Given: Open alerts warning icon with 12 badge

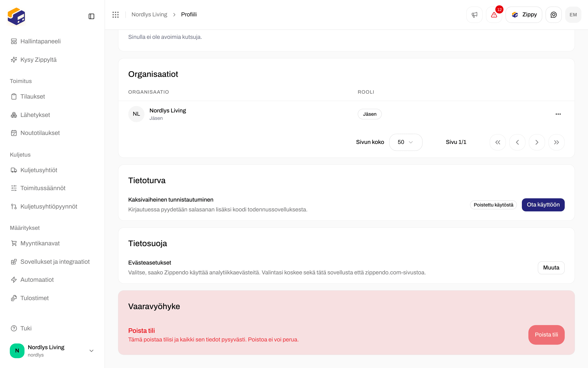Looking at the screenshot, I should point(494,15).
